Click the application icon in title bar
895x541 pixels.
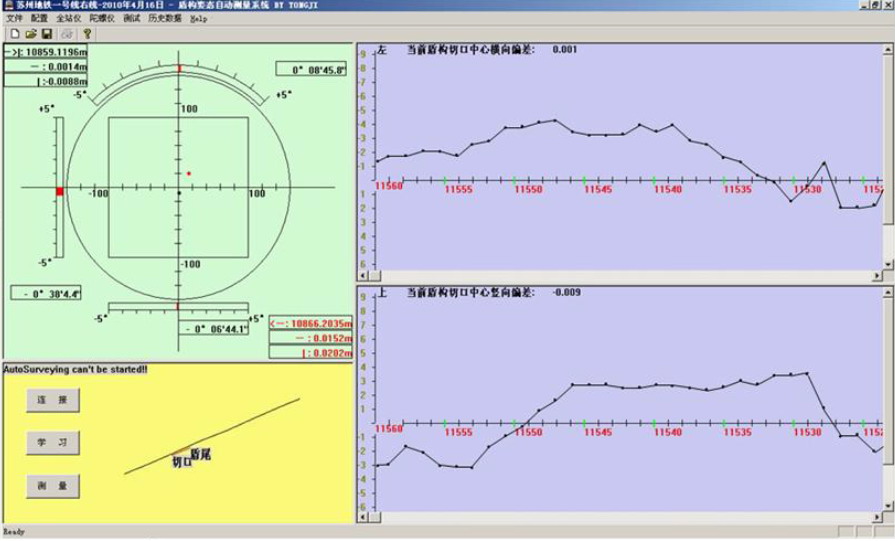7,6
